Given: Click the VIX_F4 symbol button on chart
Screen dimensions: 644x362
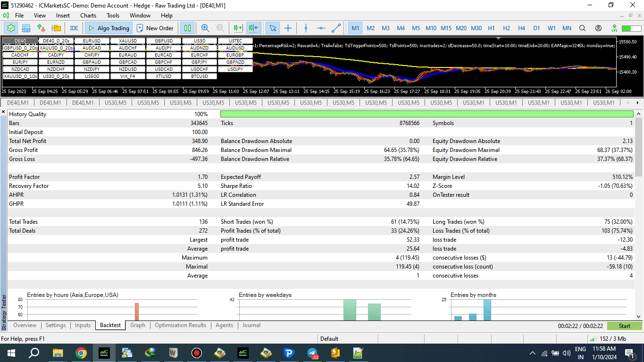Looking at the screenshot, I should (x=127, y=76).
